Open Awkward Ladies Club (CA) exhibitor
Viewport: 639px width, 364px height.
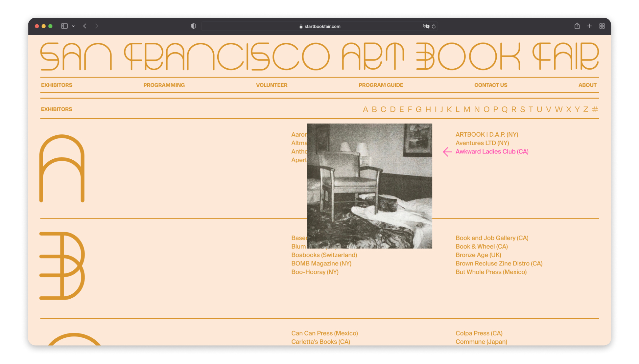[492, 152]
